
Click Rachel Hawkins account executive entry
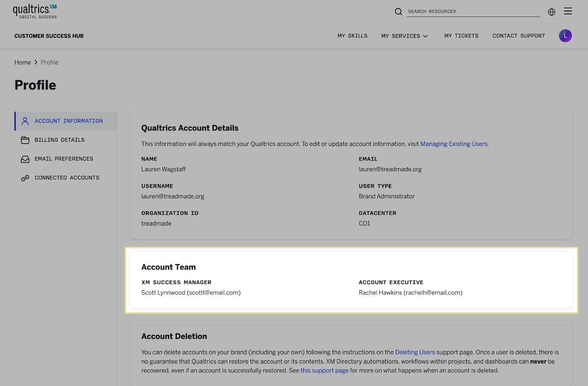tap(410, 293)
